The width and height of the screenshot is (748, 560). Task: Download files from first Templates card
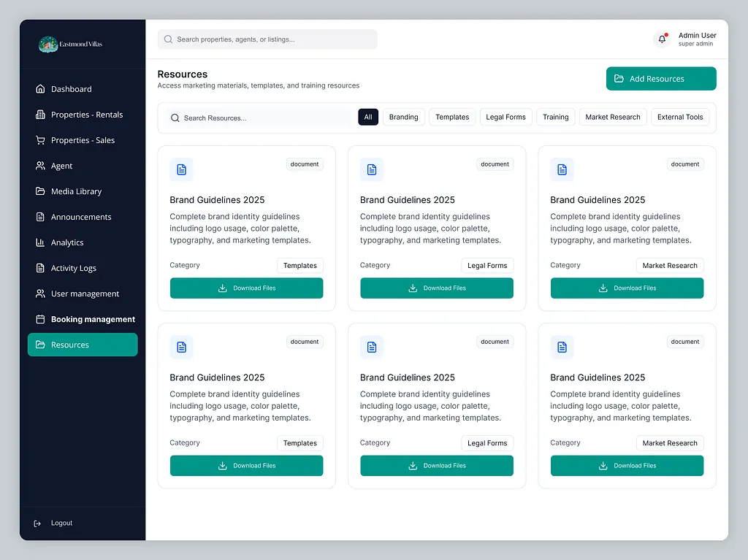(x=246, y=288)
